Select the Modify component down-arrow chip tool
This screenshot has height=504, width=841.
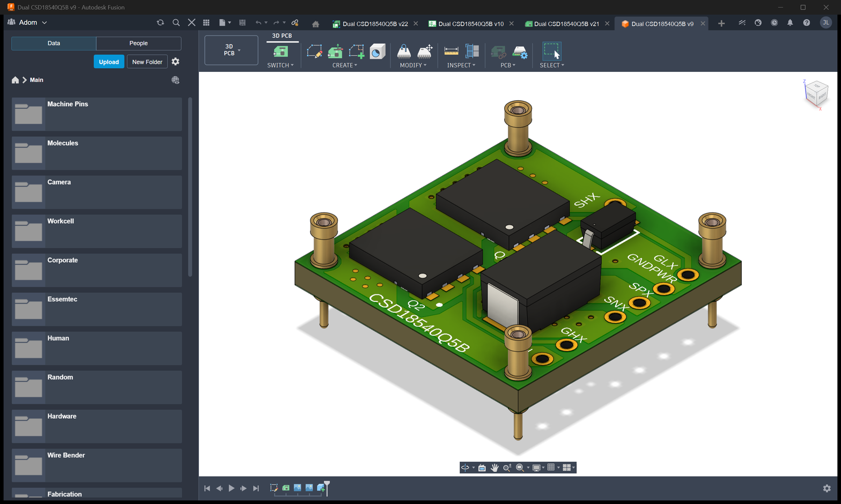[x=404, y=51]
